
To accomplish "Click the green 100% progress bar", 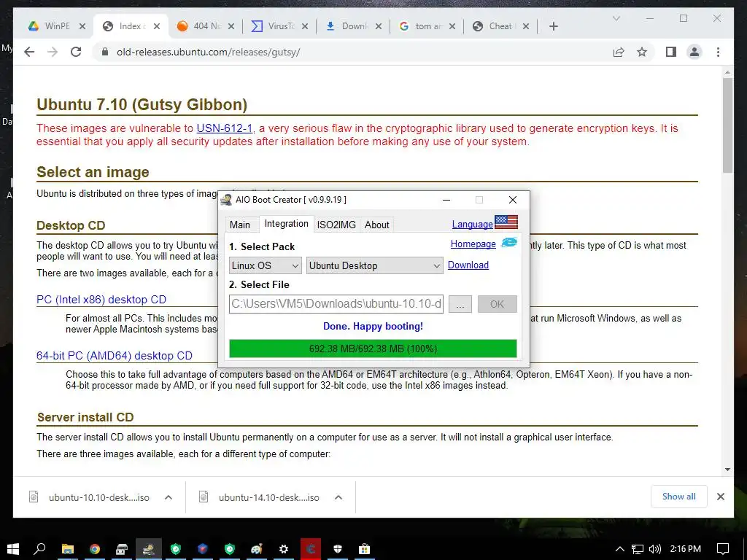I will [373, 349].
